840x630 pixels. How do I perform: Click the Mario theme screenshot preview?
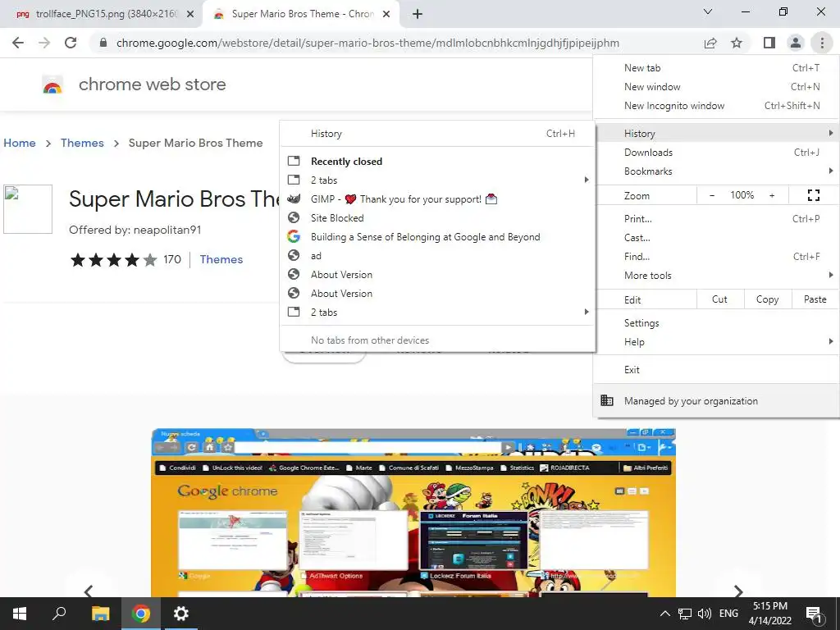[413, 513]
